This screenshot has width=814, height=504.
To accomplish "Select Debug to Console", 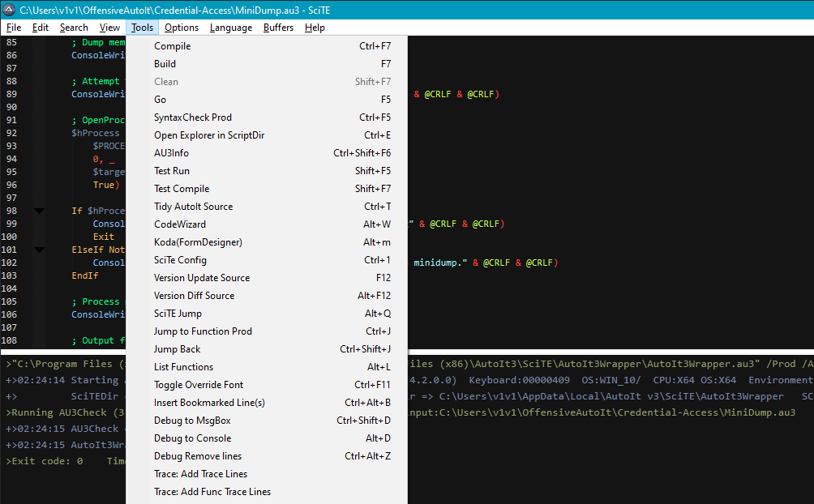I will pos(267,438).
